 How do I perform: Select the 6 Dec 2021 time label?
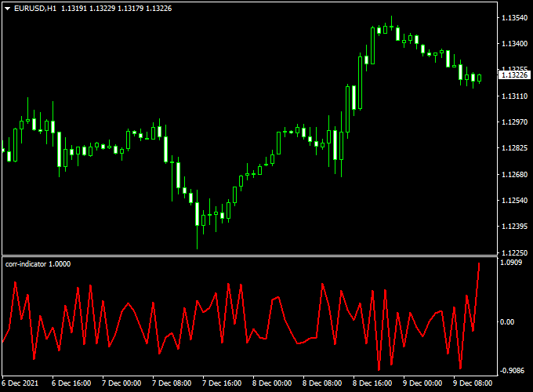point(20,383)
